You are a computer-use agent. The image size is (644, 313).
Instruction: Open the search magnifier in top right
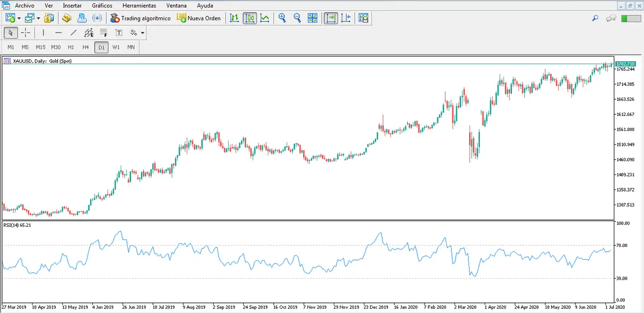[595, 18]
